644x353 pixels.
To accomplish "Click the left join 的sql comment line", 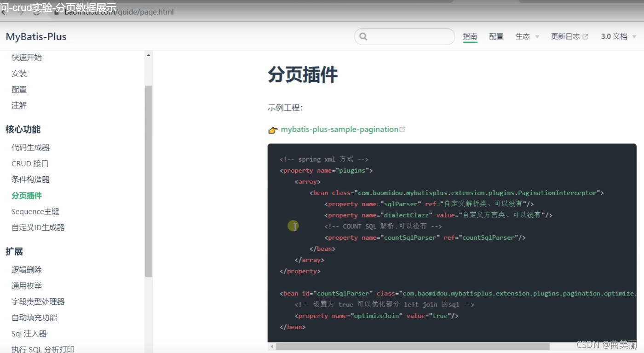I will pyautogui.click(x=385, y=305).
